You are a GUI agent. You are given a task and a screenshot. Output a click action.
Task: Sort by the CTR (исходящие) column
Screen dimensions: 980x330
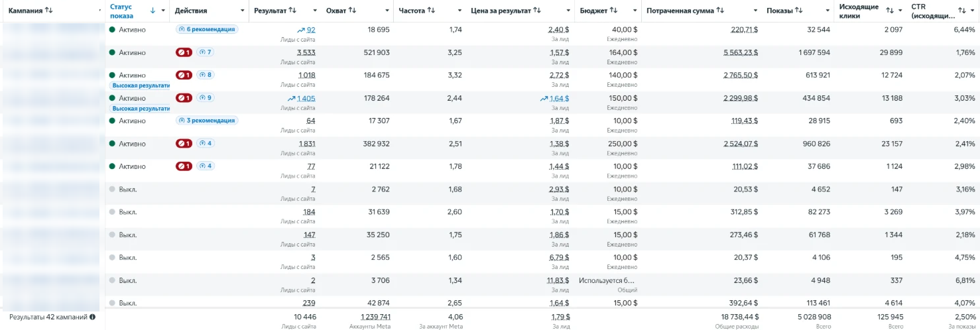click(961, 11)
